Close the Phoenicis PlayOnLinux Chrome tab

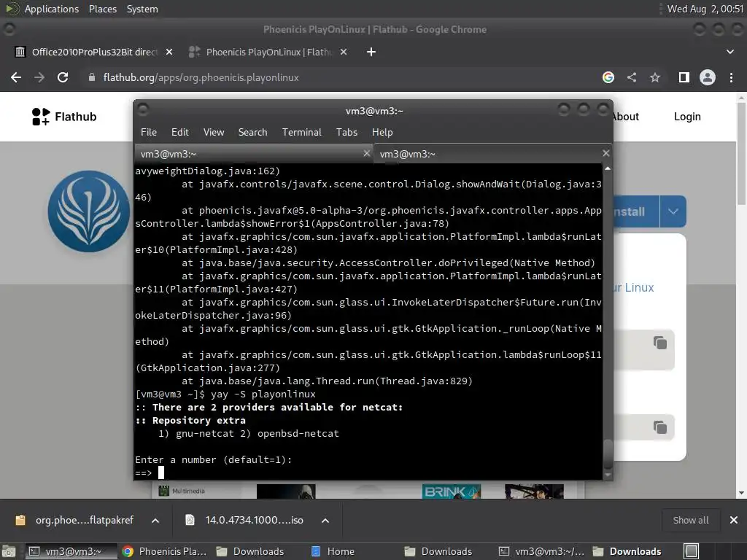click(x=344, y=52)
